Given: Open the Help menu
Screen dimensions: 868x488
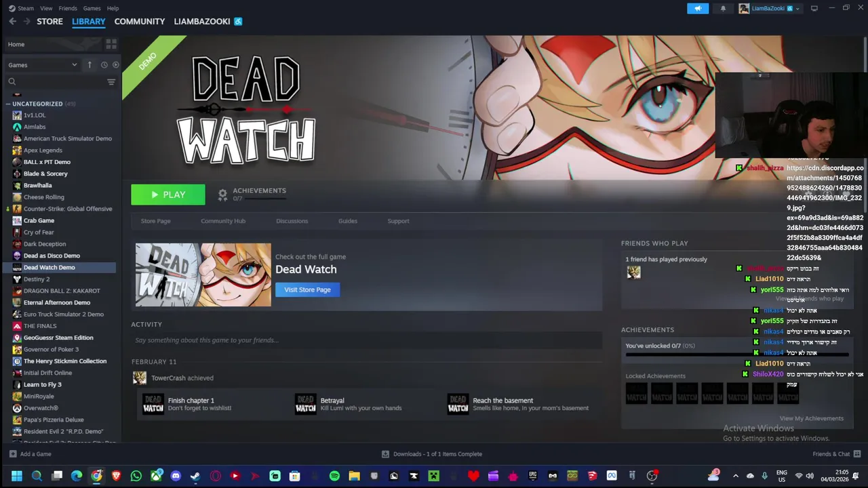Looking at the screenshot, I should tap(113, 8).
